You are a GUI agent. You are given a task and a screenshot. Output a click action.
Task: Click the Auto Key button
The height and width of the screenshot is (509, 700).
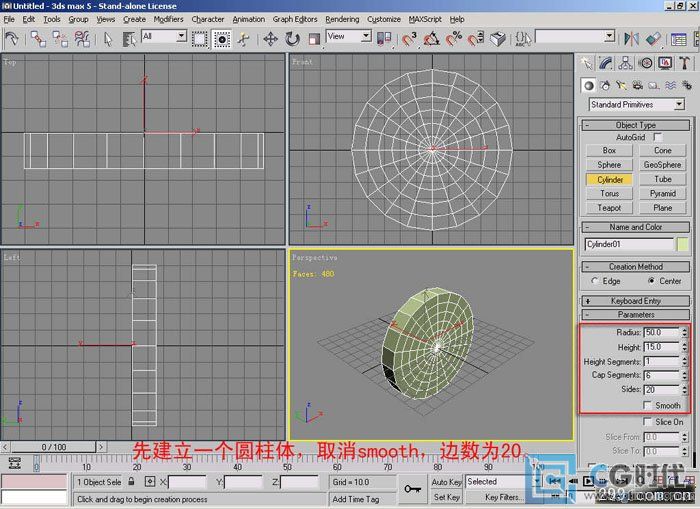[x=446, y=482]
